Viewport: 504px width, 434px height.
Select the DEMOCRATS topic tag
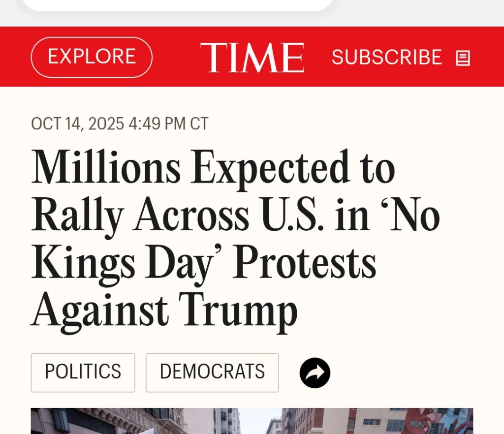pos(212,372)
